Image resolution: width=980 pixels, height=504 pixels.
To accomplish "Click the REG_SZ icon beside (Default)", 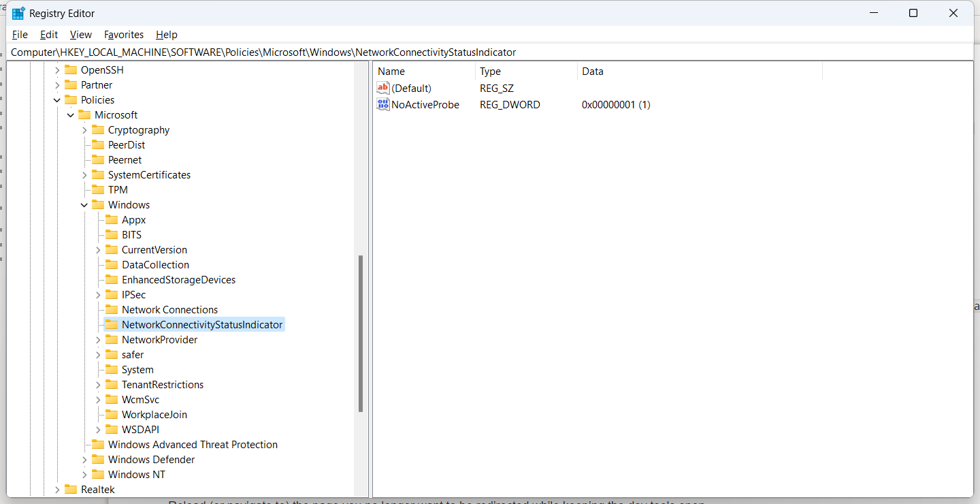I will [x=382, y=88].
